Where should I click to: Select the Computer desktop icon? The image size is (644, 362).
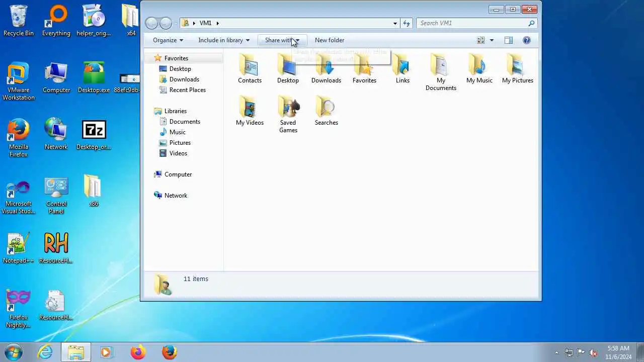point(56,78)
